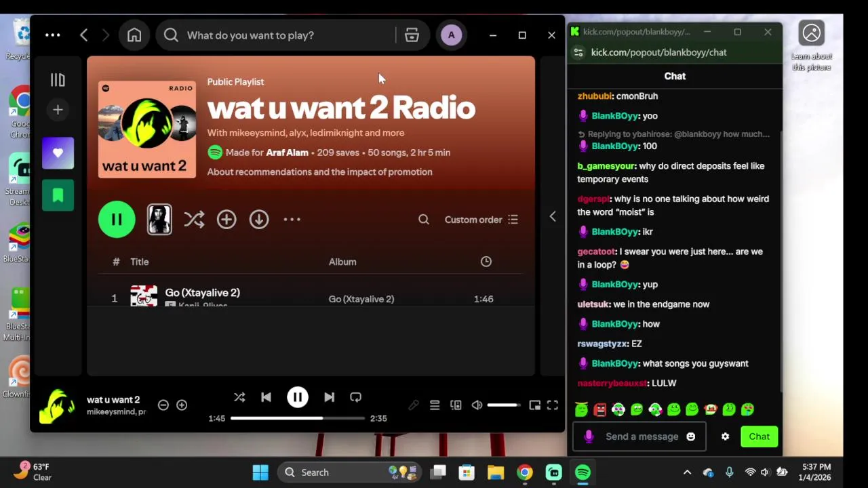This screenshot has width=868, height=488.
Task: Open the green bookmark tile in the sidebar
Action: coord(58,195)
